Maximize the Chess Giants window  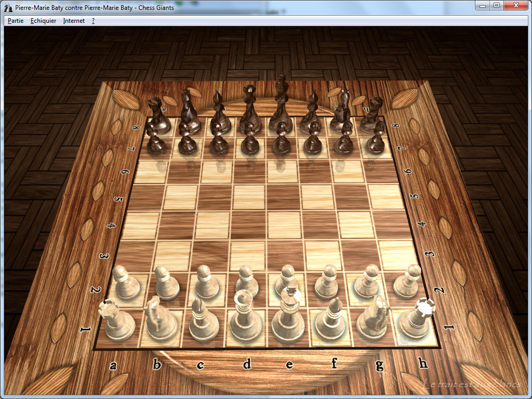496,5
